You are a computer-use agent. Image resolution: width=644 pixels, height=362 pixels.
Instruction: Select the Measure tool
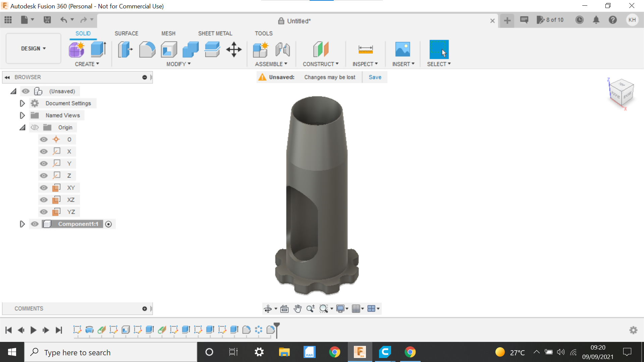click(x=365, y=50)
